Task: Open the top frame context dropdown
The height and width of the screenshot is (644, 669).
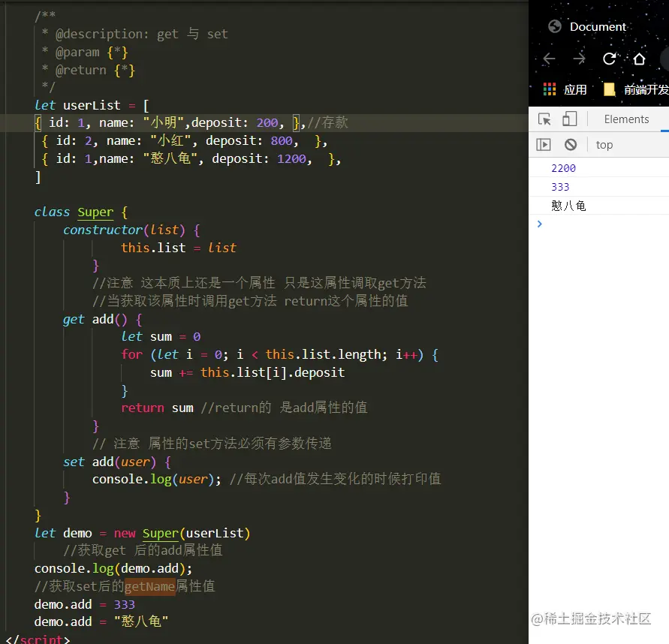Action: pos(604,144)
